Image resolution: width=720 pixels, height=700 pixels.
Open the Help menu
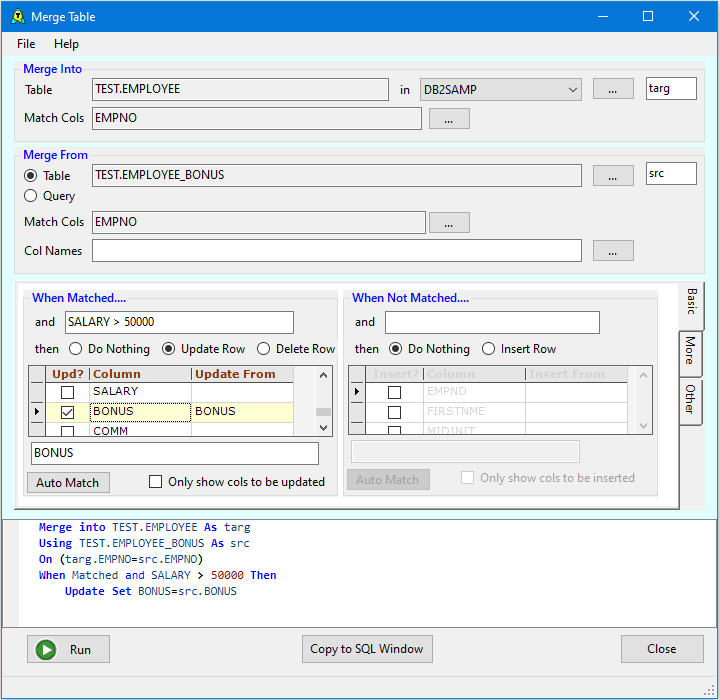pyautogui.click(x=66, y=44)
